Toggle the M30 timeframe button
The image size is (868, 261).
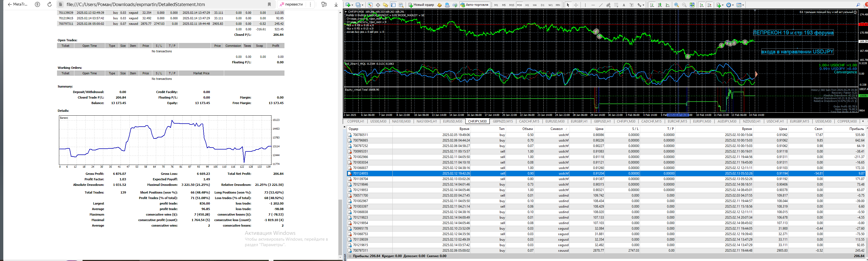[x=519, y=5]
